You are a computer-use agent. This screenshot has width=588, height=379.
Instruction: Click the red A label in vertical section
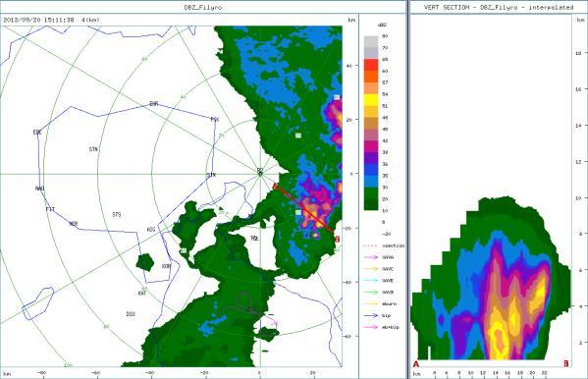pos(415,364)
